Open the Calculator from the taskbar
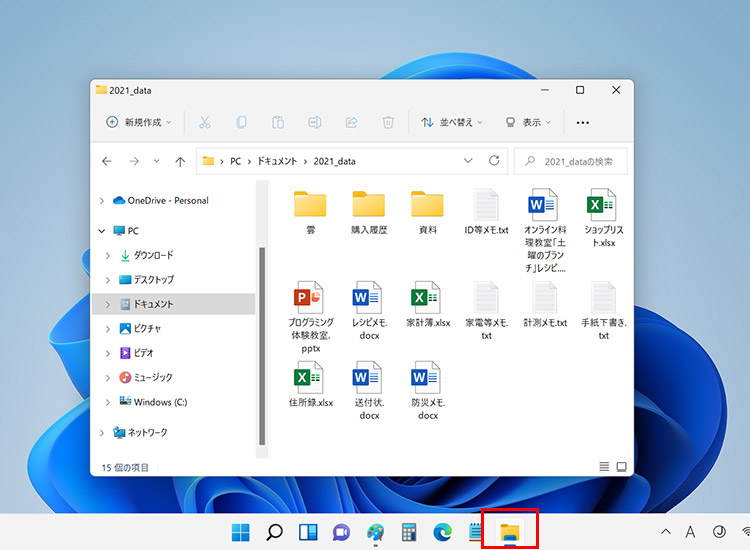 pyautogui.click(x=409, y=532)
